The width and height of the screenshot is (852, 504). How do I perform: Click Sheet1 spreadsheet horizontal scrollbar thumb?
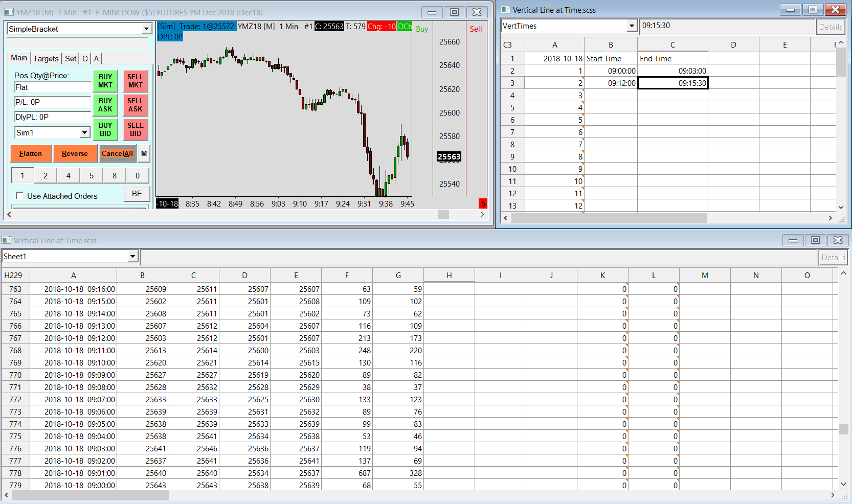pyautogui.click(x=91, y=495)
